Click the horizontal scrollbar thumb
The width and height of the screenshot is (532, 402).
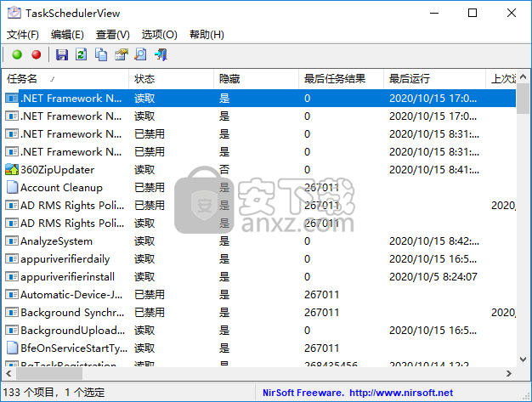point(49,373)
